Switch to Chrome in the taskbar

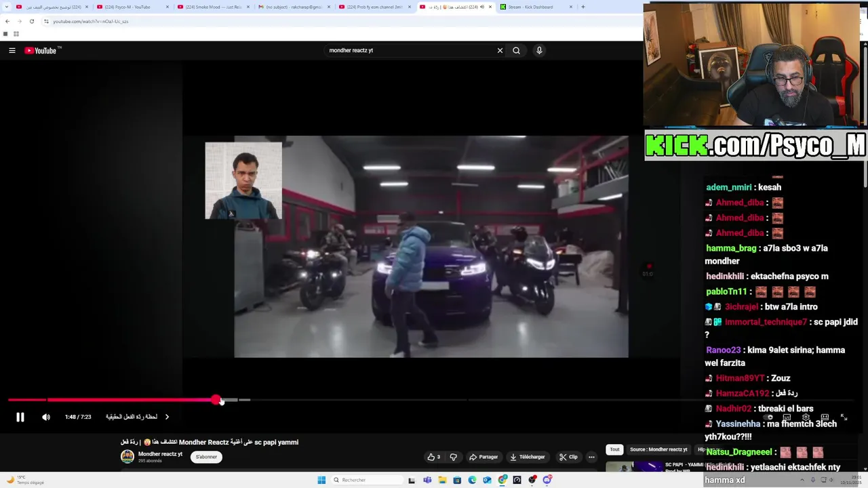[502, 480]
